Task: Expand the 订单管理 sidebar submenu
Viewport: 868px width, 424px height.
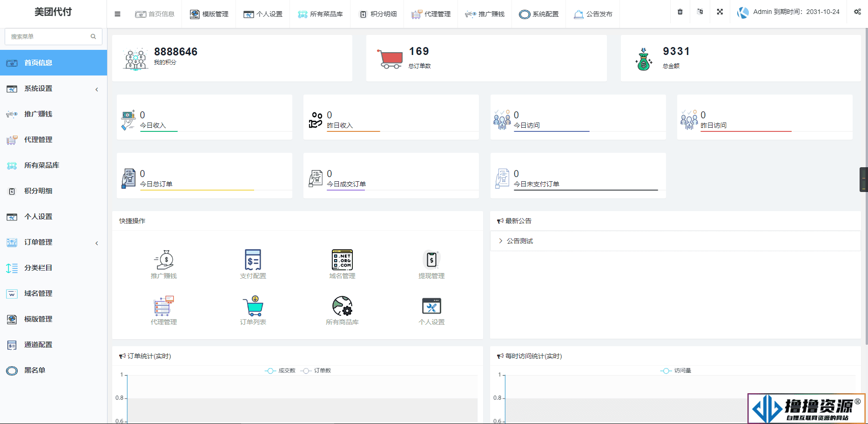Action: (54, 242)
